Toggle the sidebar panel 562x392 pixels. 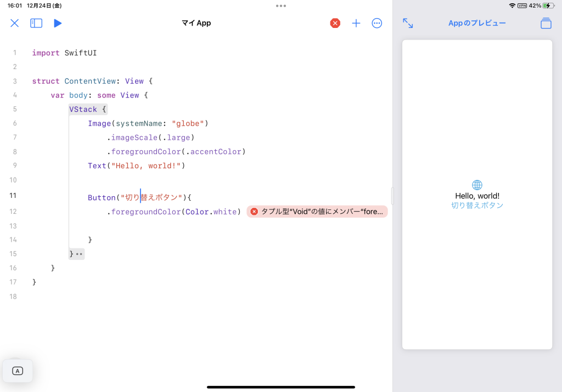pos(36,23)
